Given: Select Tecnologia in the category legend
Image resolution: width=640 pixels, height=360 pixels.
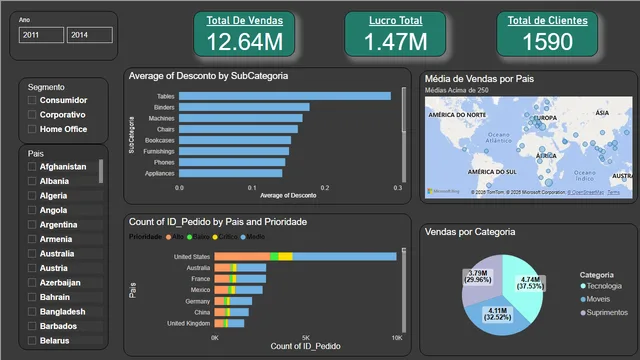Looking at the screenshot, I should [601, 286].
